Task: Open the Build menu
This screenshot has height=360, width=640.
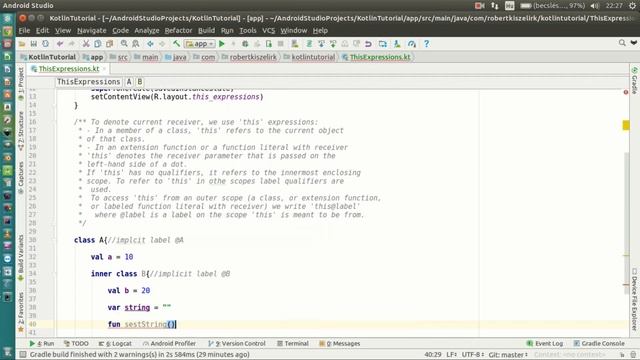Action: click(207, 31)
